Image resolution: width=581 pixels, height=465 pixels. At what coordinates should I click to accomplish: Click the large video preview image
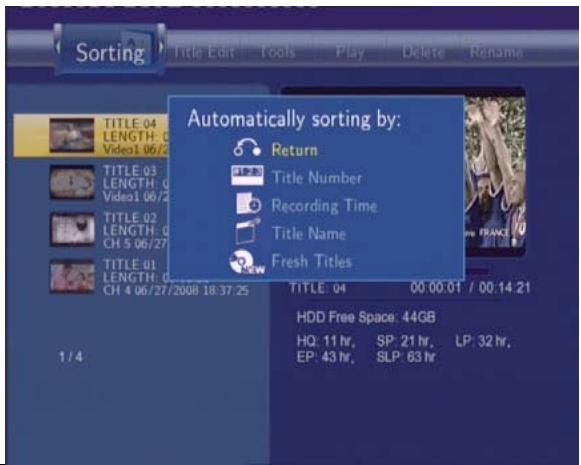coord(495,172)
